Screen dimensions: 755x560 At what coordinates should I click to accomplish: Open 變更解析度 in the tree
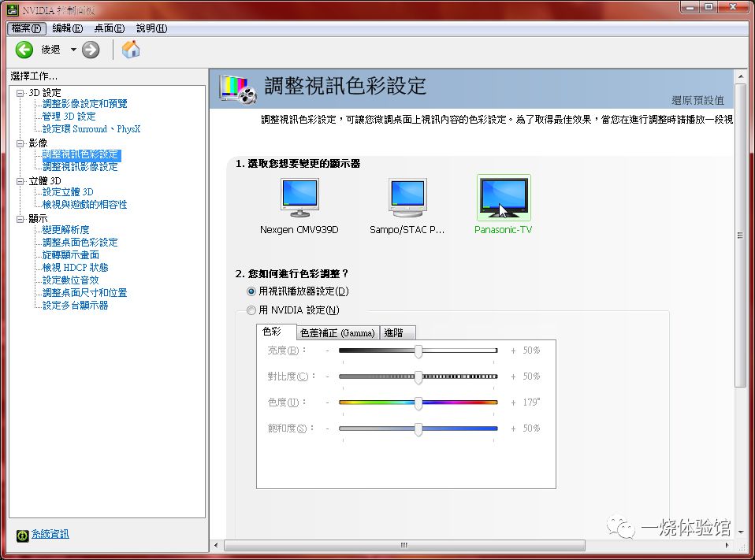pos(66,230)
